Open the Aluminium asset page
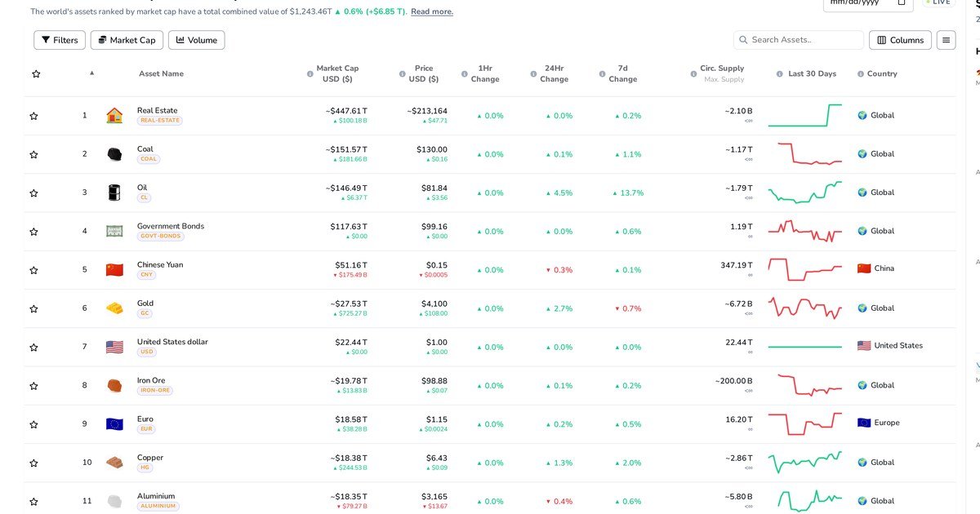Viewport: 980px width, 514px height. (156, 496)
